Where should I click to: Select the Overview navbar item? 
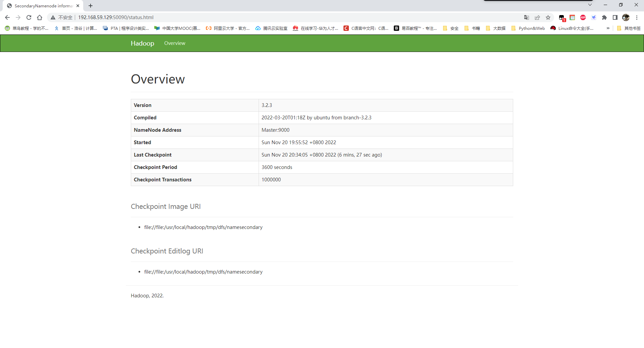pos(175,43)
